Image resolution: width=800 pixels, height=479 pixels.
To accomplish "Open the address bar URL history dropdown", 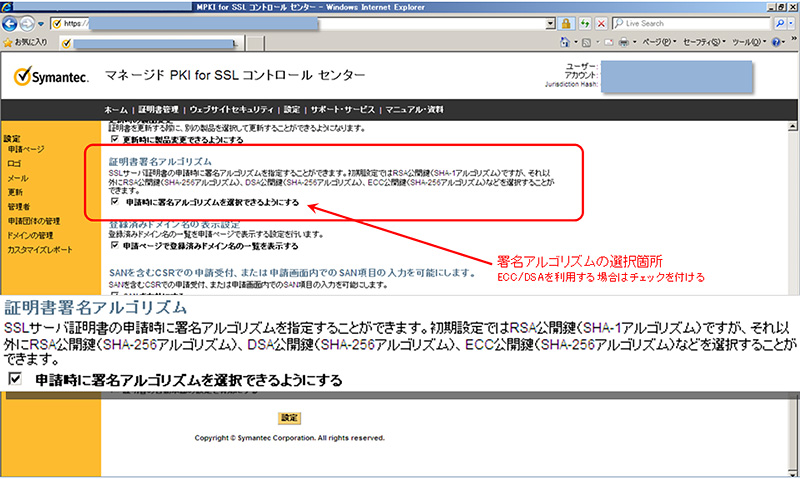I will [551, 23].
